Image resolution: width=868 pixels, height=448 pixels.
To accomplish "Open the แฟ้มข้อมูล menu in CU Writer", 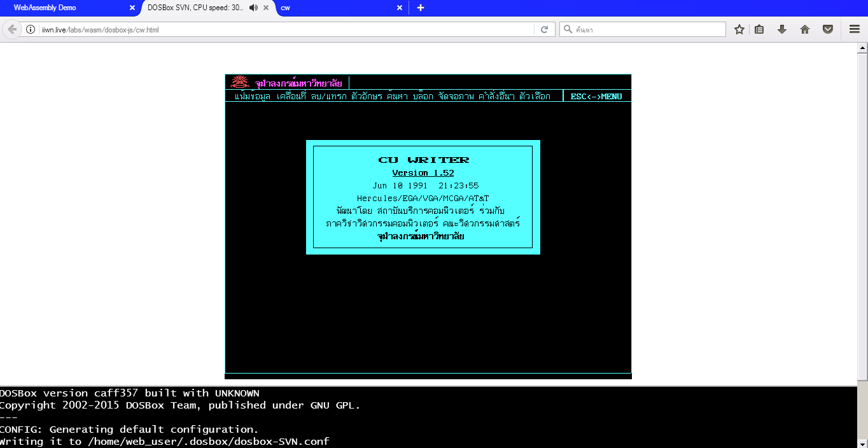I will pos(253,96).
